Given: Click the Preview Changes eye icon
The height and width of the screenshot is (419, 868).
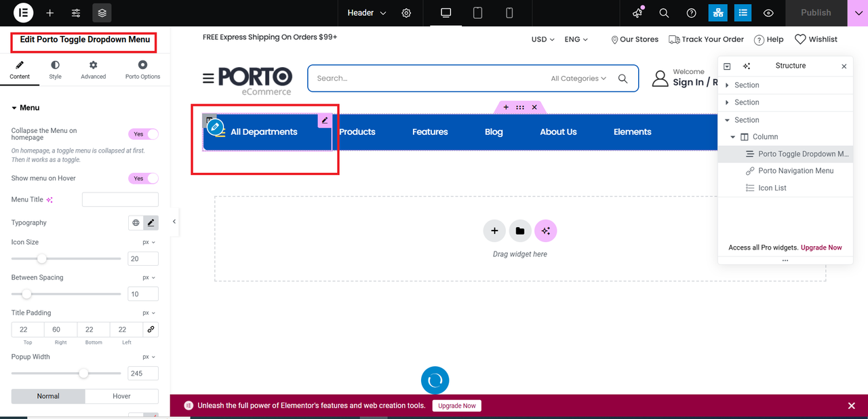Looking at the screenshot, I should (768, 13).
